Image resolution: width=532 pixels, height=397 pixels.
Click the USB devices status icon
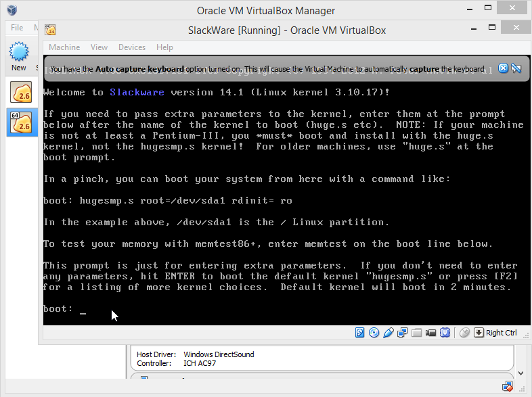click(388, 333)
